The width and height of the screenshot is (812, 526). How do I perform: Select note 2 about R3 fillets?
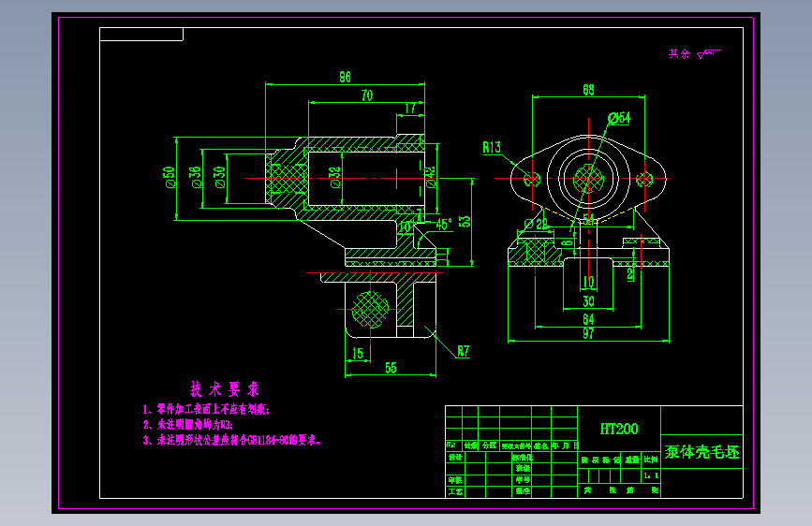pyautogui.click(x=187, y=425)
